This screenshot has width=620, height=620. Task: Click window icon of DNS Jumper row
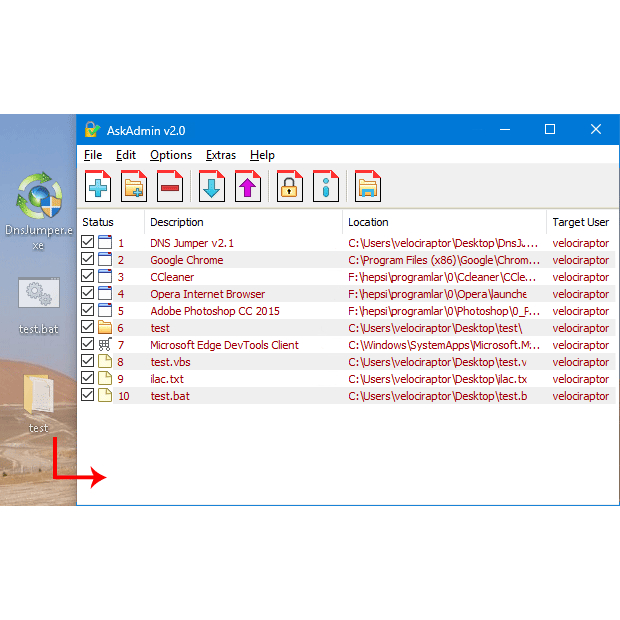tap(105, 242)
